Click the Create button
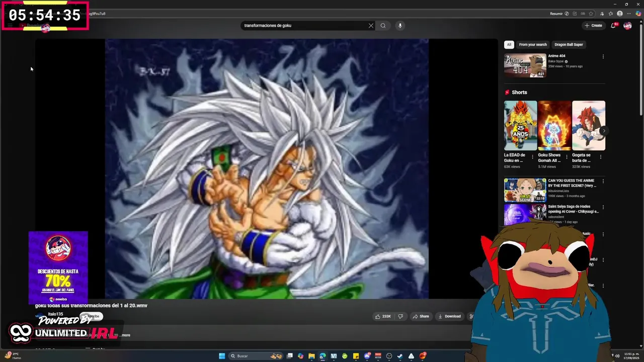The image size is (644, 362). (593, 26)
